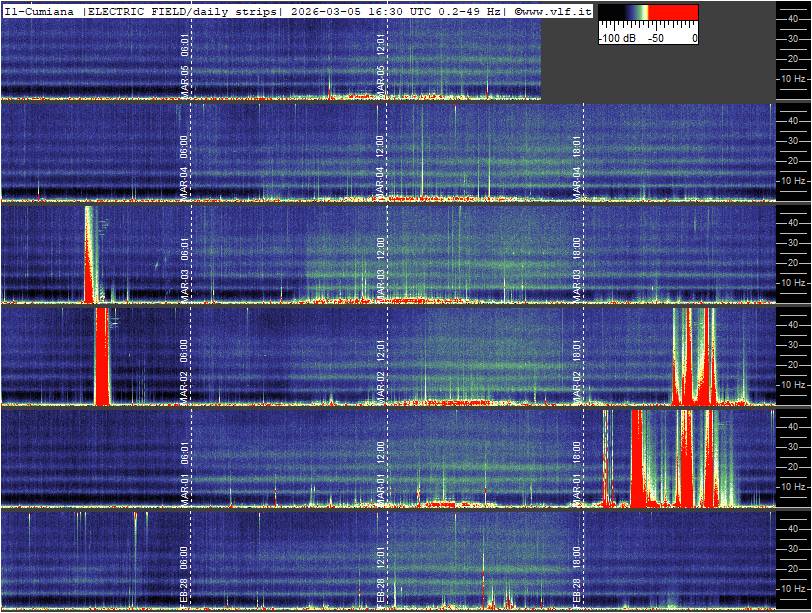Click the 10 Hz label on MAR 04 strip
This screenshot has height=613, width=812.
[x=792, y=181]
